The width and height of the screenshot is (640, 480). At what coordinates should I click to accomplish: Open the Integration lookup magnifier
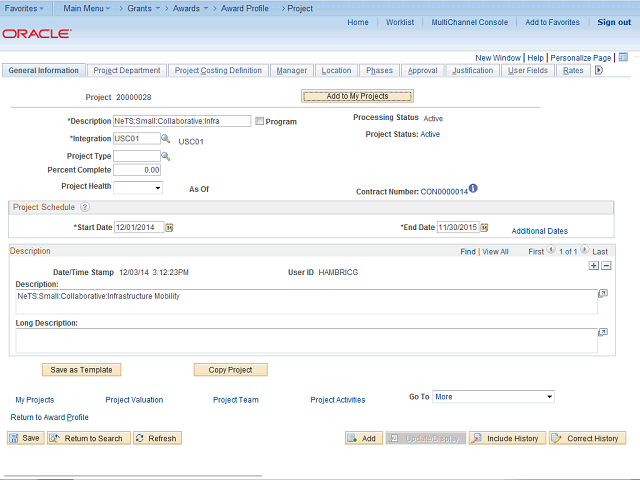point(166,139)
